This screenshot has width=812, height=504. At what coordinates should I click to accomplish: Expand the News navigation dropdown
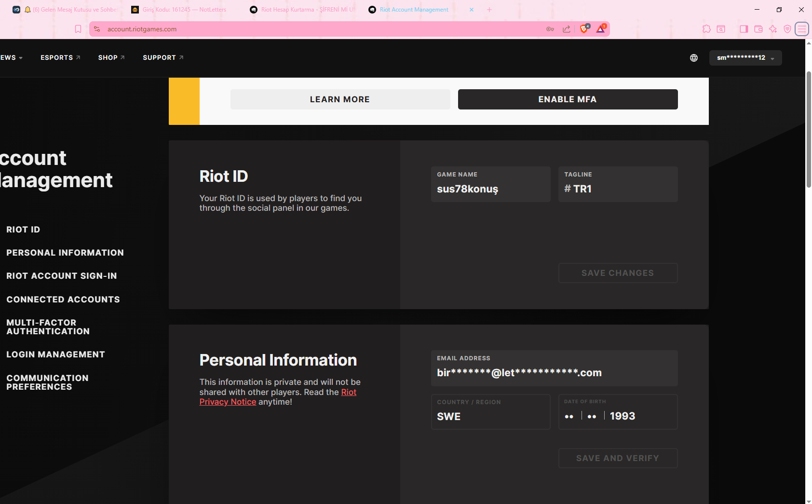pyautogui.click(x=12, y=57)
